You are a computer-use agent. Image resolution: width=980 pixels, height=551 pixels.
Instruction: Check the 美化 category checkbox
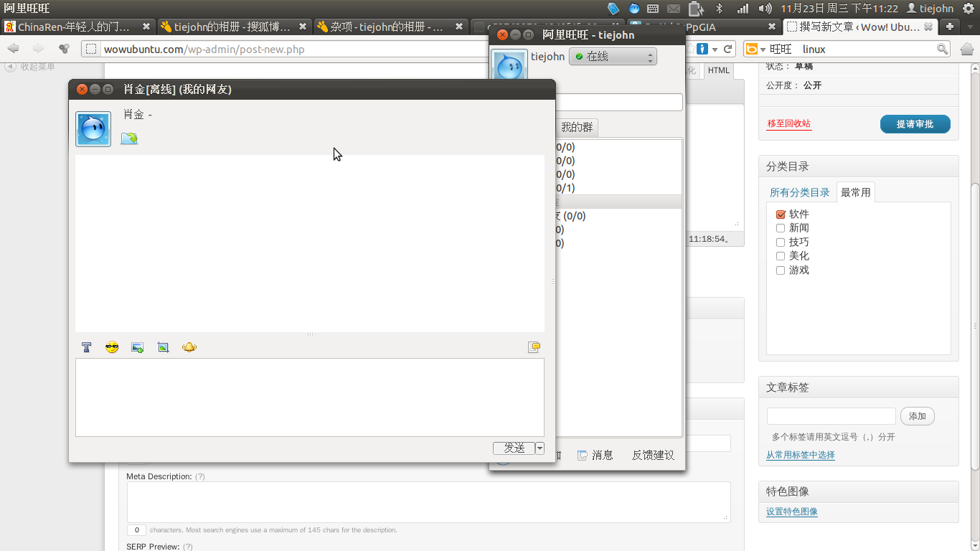[x=781, y=256]
